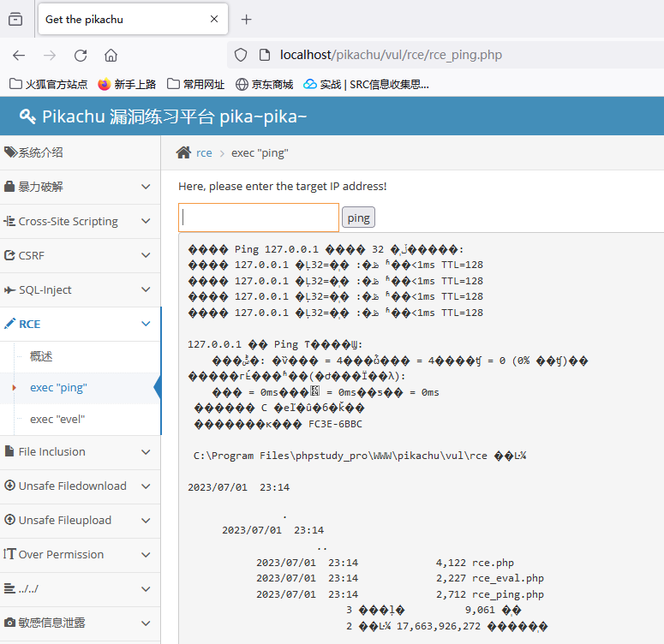Expand the 敏感信息泄露 menu
664x644 pixels.
[x=80, y=623]
